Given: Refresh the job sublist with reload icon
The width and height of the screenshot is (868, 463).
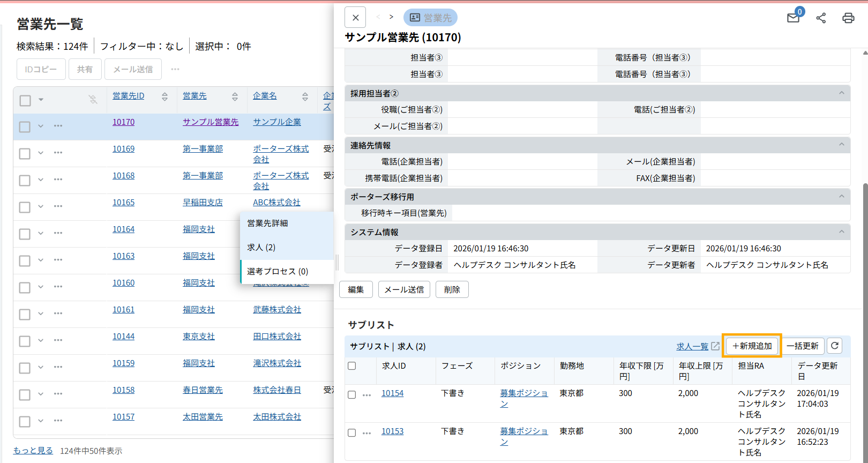Looking at the screenshot, I should [834, 346].
